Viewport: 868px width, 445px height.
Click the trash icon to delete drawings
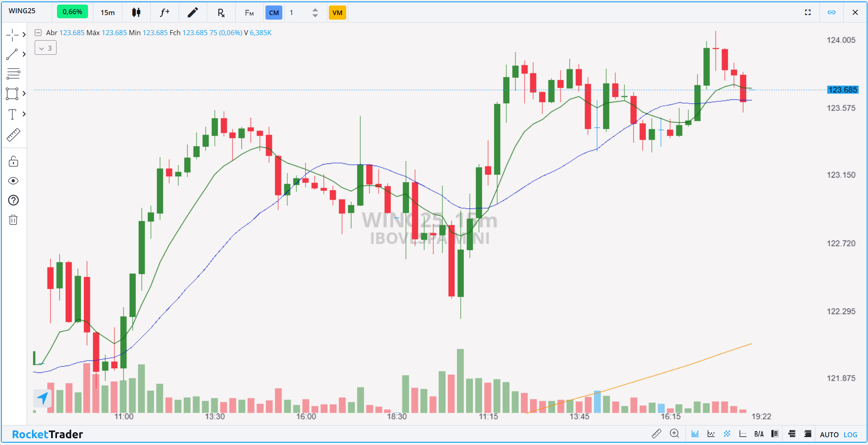pyautogui.click(x=13, y=220)
